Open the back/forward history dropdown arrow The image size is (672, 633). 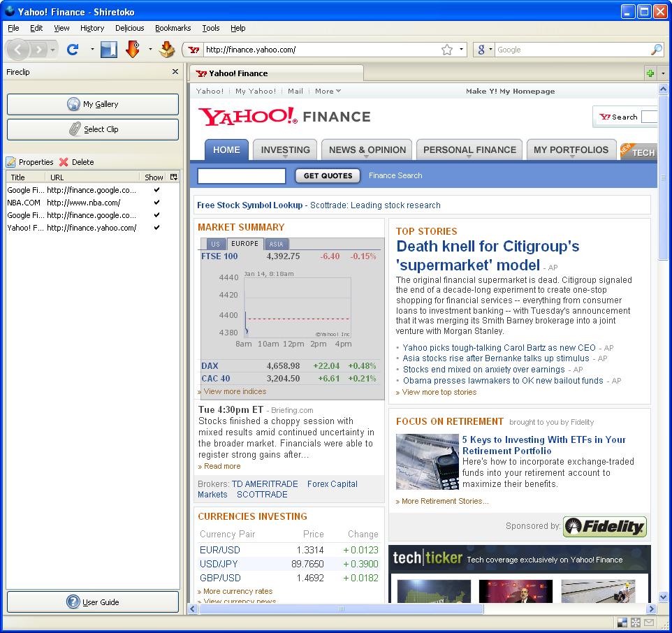(52, 50)
